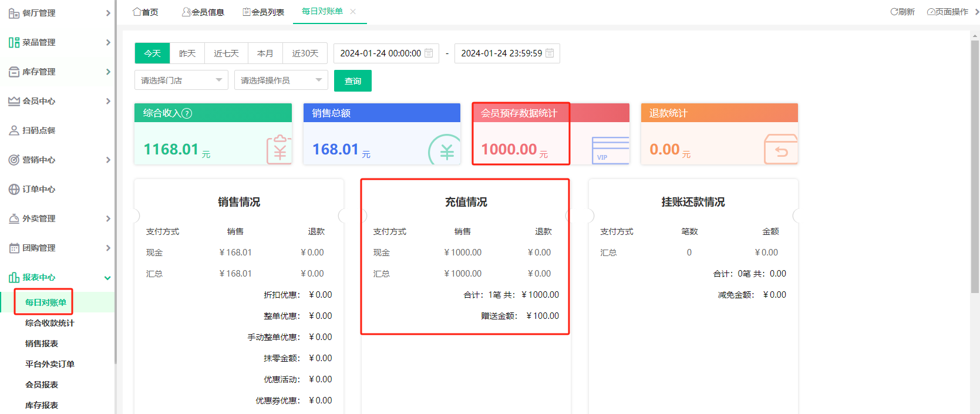Select the 昨天 date range button
Viewport: 980px width, 414px height.
pyautogui.click(x=187, y=53)
